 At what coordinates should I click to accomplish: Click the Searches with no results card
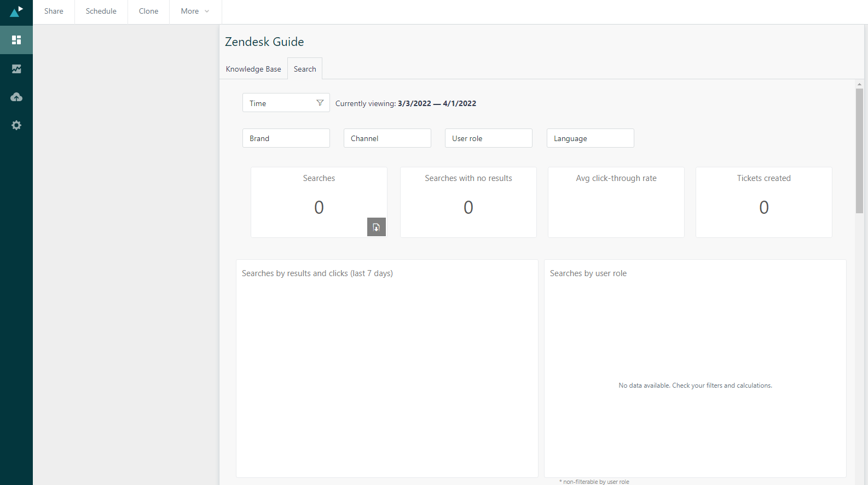point(468,202)
